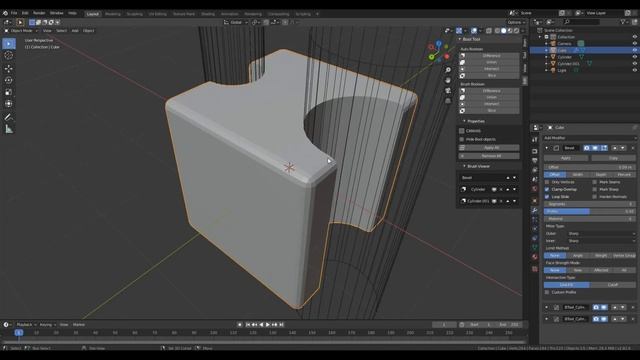This screenshot has height=360, width=640.
Task: Hide the Cylinder object in outliner
Action: (634, 57)
